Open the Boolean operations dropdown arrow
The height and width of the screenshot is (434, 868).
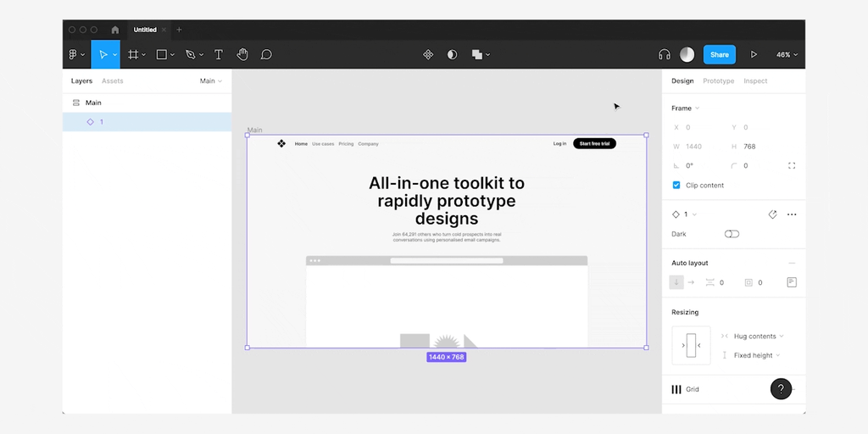click(x=487, y=55)
